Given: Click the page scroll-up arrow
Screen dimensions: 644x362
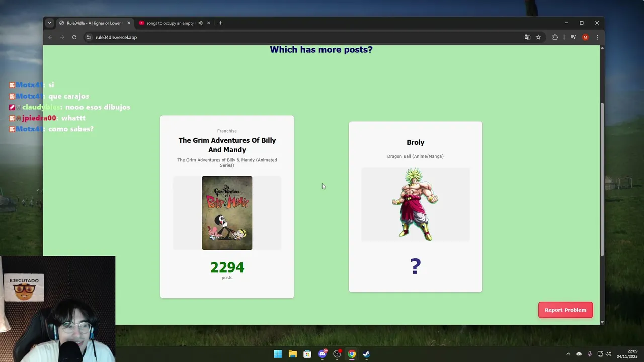Looking at the screenshot, I should click(x=602, y=48).
